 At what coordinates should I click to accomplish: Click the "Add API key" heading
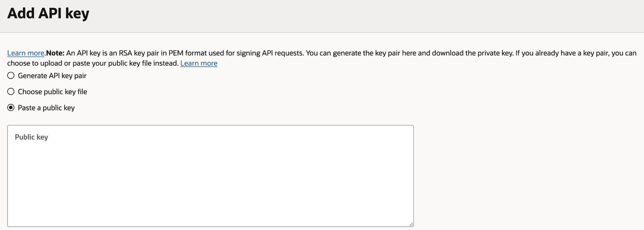click(48, 13)
